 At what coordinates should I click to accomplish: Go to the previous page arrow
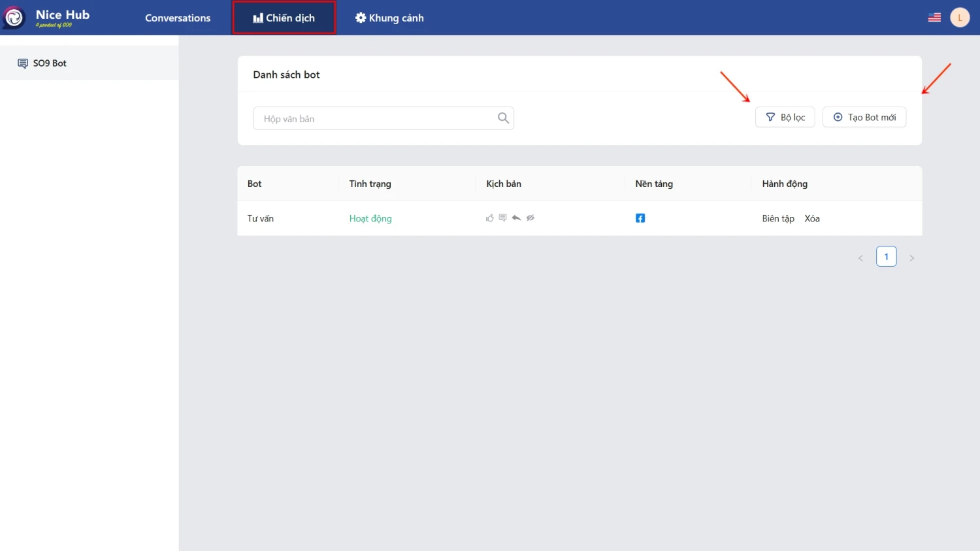860,258
